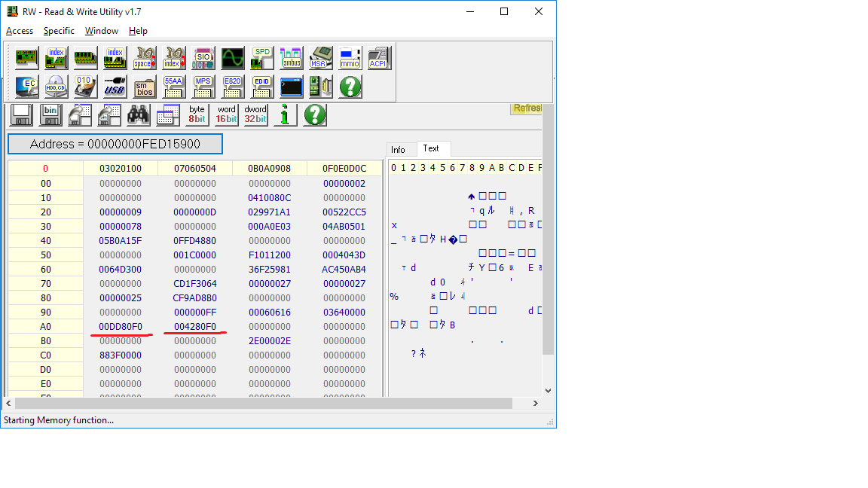Open the SMBIOS data viewer
Screen dimensions: 868x488
[x=144, y=87]
